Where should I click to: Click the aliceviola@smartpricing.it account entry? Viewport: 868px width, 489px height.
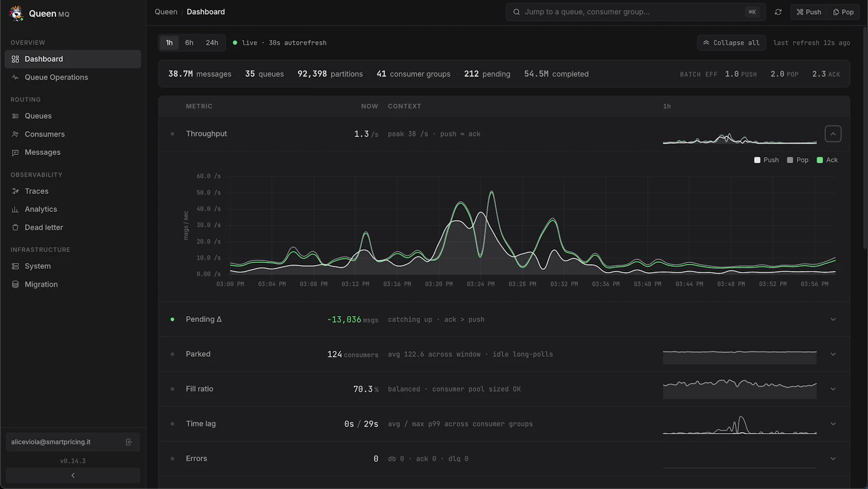(x=73, y=442)
